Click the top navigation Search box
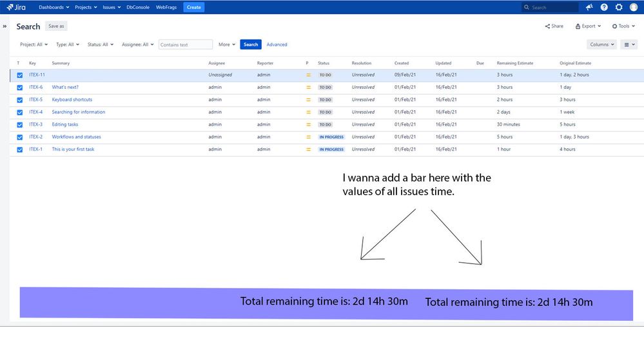Viewport: 644px width, 362px height. click(550, 7)
